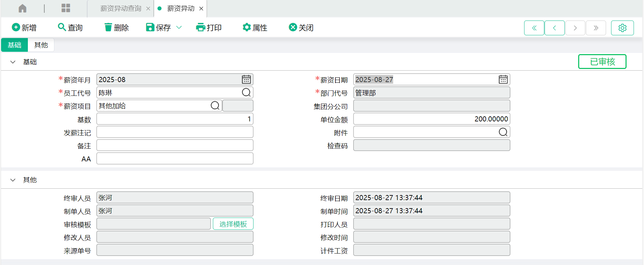Click the 选择模板 button
Viewport: 644px width, 265px height.
233,224
